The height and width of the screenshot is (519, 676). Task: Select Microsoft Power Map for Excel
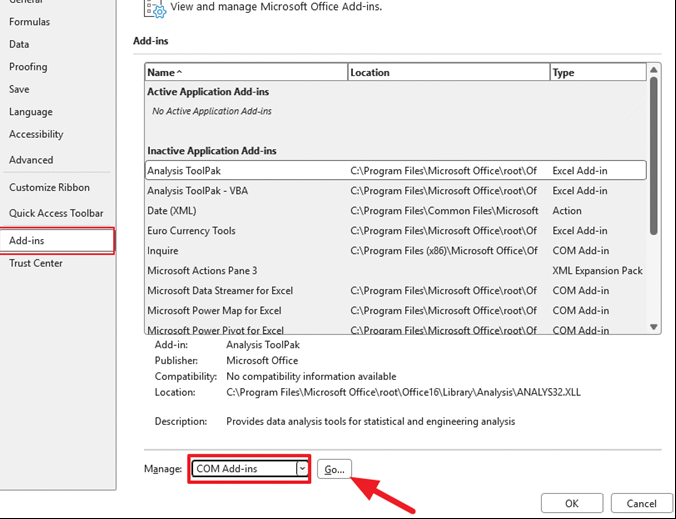coord(396,310)
